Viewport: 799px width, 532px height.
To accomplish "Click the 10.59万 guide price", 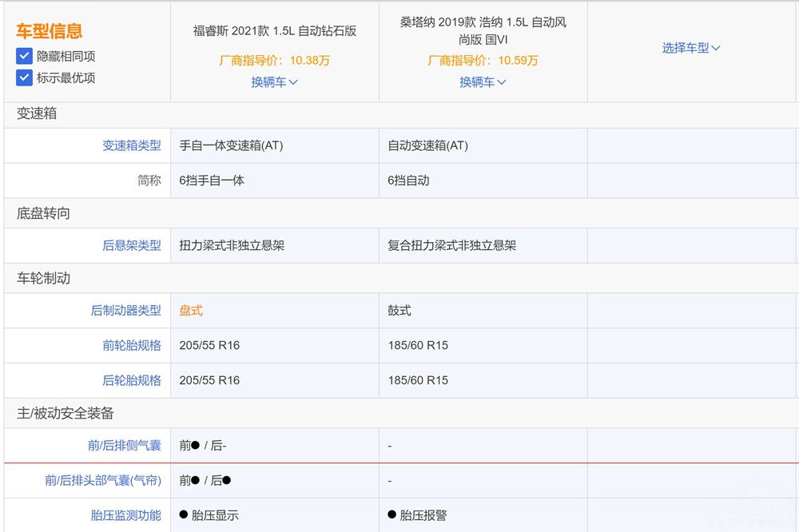I will click(519, 60).
